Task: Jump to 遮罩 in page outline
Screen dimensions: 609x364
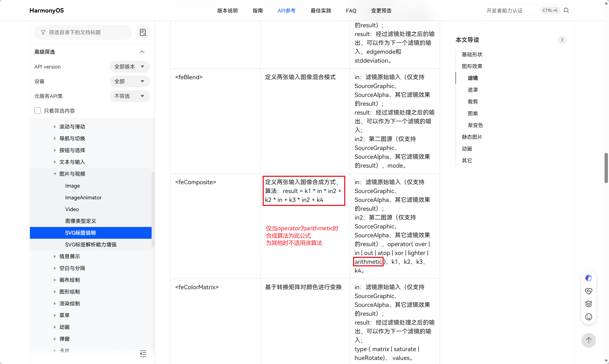Action: click(473, 90)
